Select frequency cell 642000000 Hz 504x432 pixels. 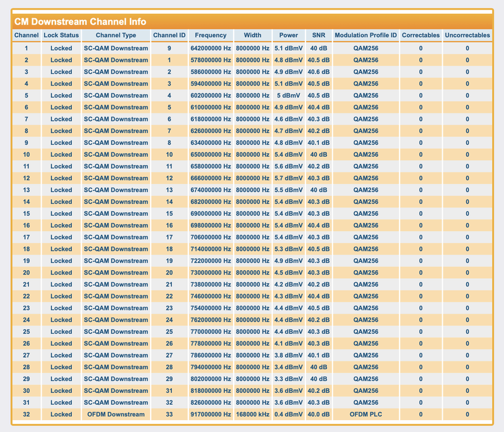coord(210,48)
